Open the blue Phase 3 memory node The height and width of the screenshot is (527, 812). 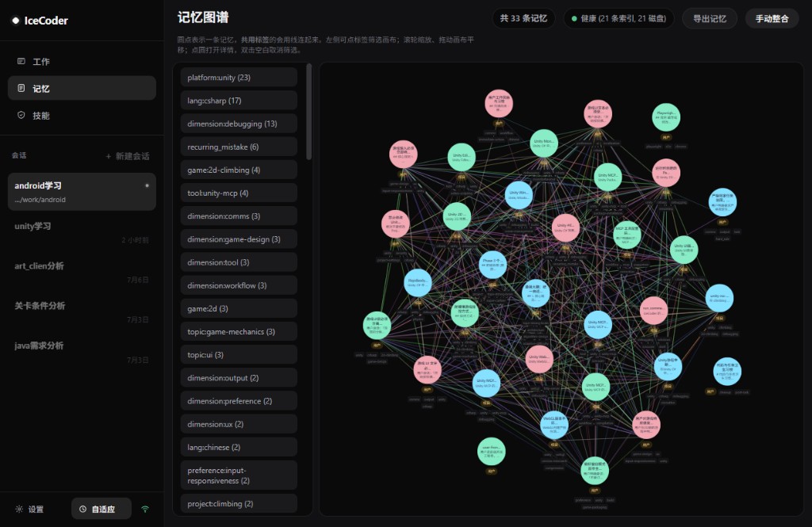(x=492, y=264)
